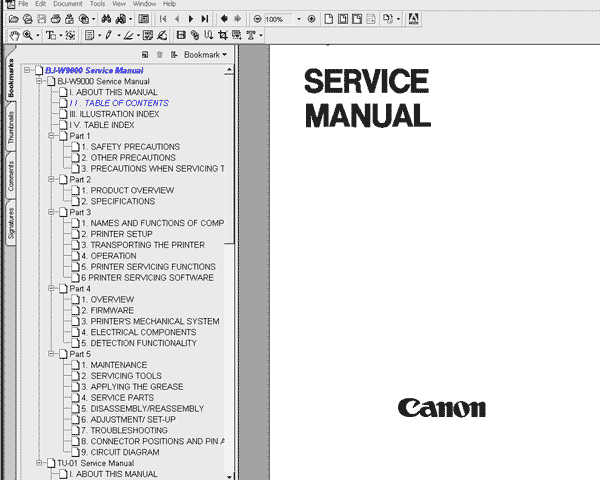Click the 100% zoom input field
The height and width of the screenshot is (480, 600).
click(278, 19)
